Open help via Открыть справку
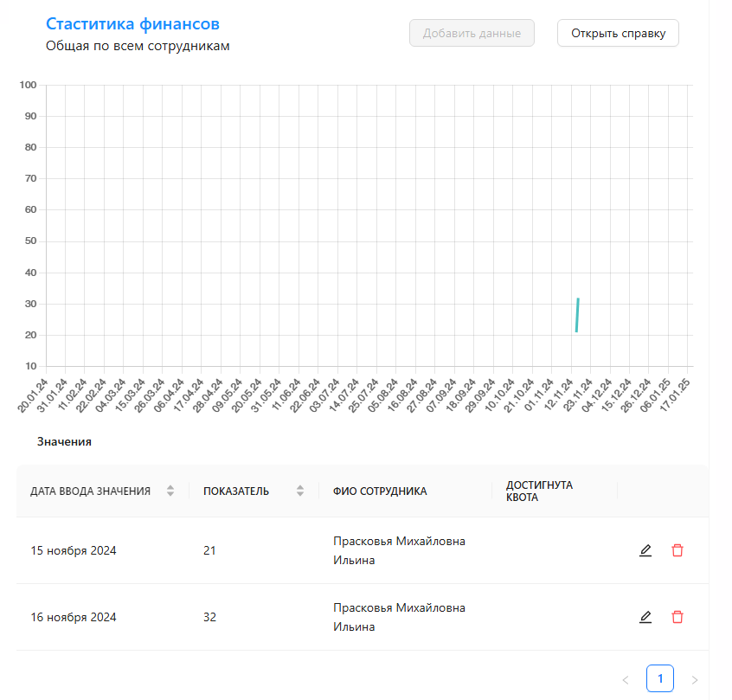732x700 pixels. [618, 33]
